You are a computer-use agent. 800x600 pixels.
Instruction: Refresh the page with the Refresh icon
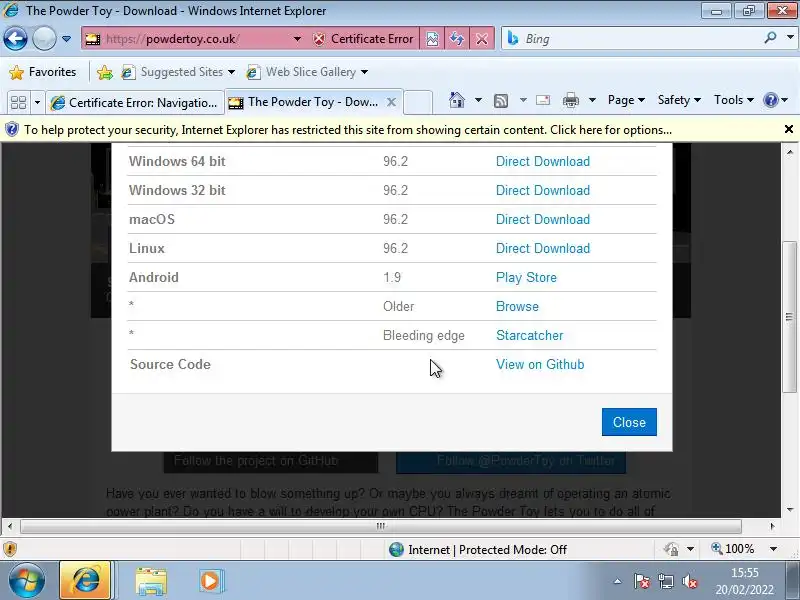point(457,39)
